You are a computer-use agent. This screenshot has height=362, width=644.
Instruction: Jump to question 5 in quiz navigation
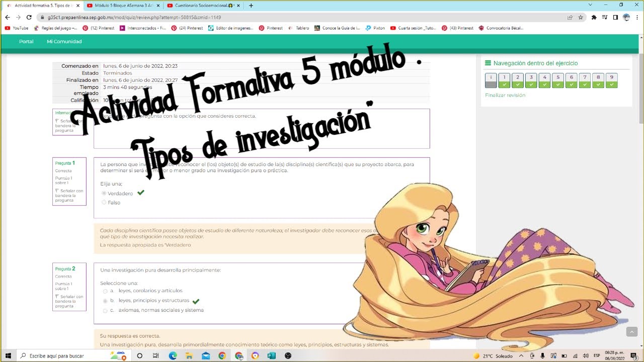[x=557, y=80]
